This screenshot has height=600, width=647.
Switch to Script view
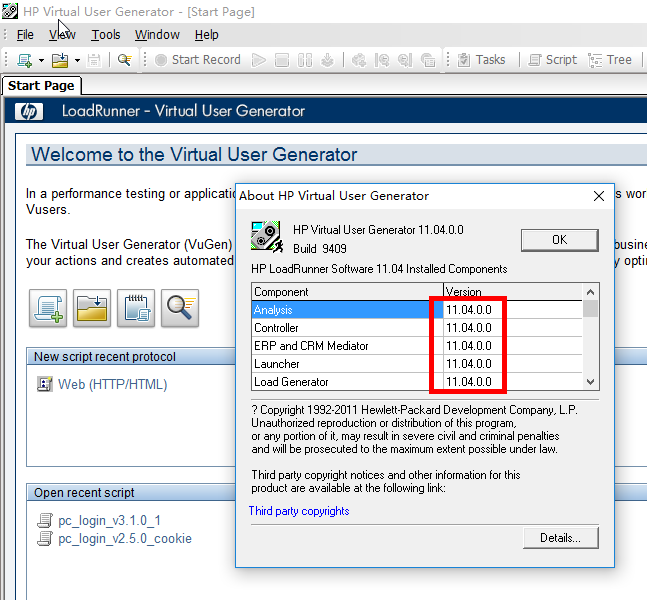pos(553,60)
